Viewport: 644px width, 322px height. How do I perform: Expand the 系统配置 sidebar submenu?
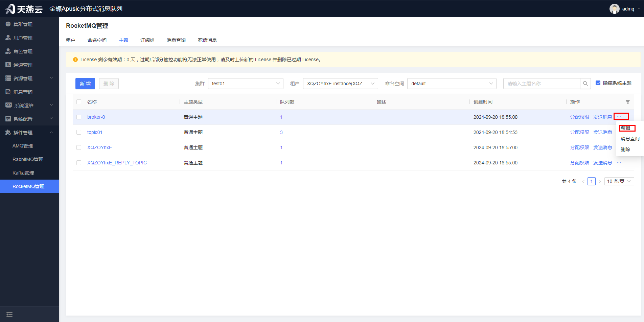(51, 119)
